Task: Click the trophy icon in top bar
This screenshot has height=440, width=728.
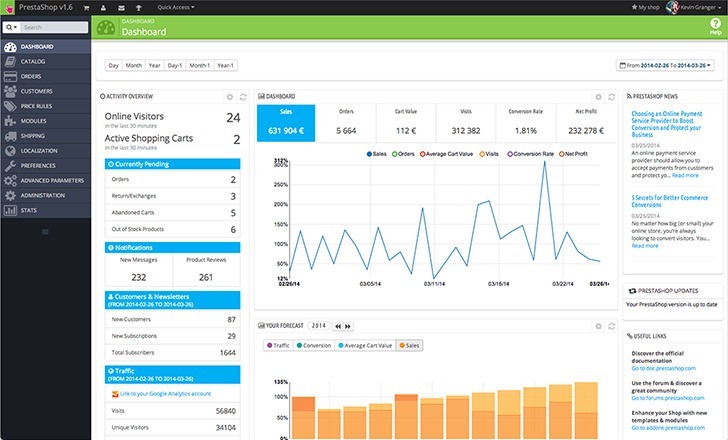Action: (x=140, y=7)
